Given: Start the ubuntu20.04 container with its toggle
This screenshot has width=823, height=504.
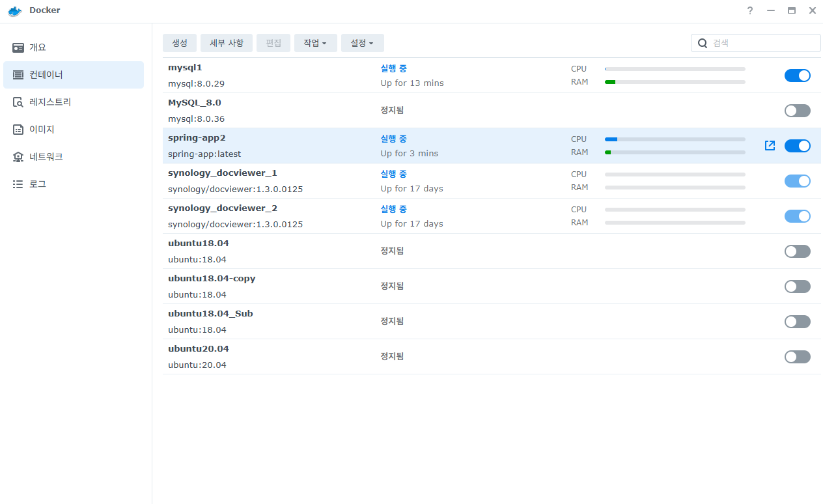Looking at the screenshot, I should (x=798, y=357).
